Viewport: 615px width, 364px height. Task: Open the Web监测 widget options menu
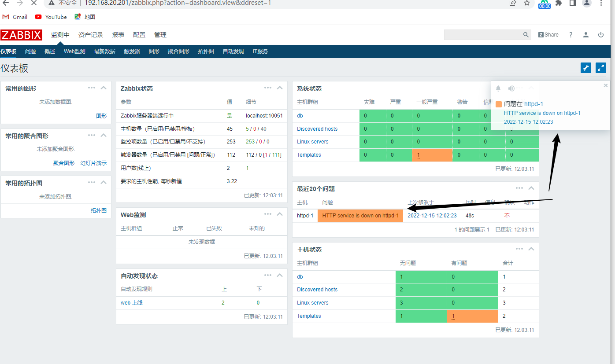268,214
